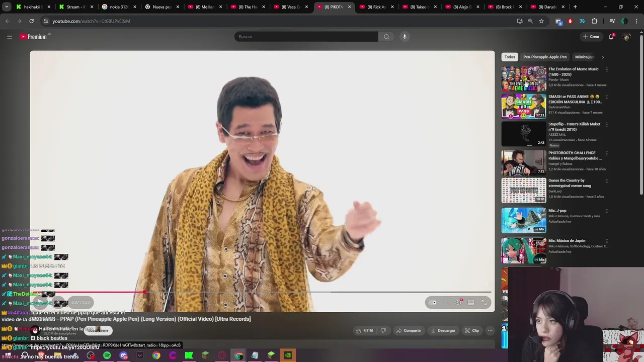Viewport: 644px width, 362px height.
Task: Open Spotify from the taskbar
Action: pyautogui.click(x=107, y=355)
